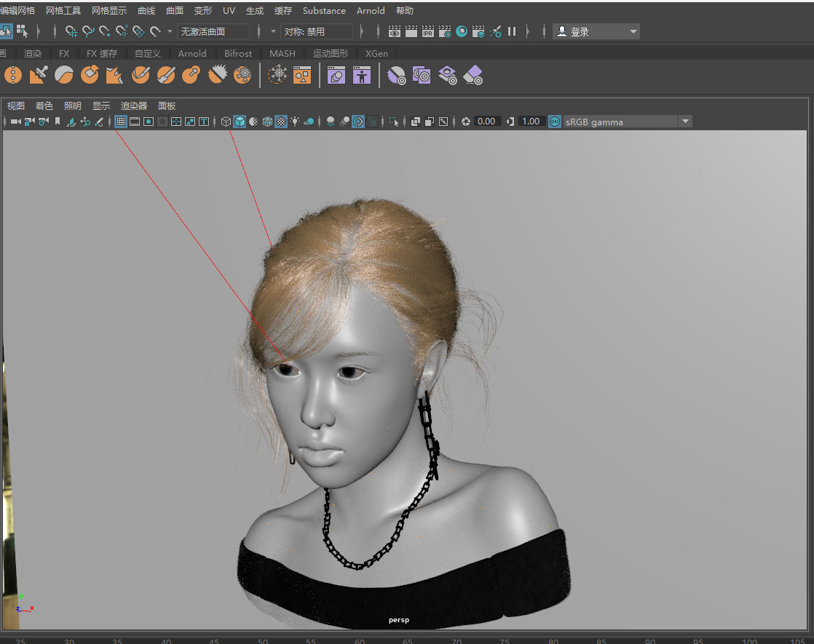
Task: Click the snap to grid magnet icon
Action: click(71, 31)
